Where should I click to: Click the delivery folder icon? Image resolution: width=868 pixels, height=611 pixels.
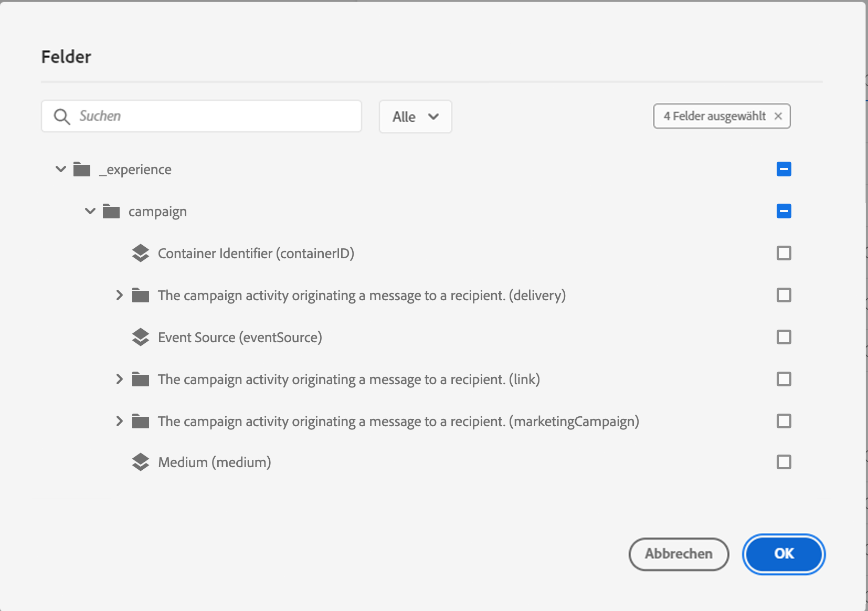pyautogui.click(x=141, y=296)
